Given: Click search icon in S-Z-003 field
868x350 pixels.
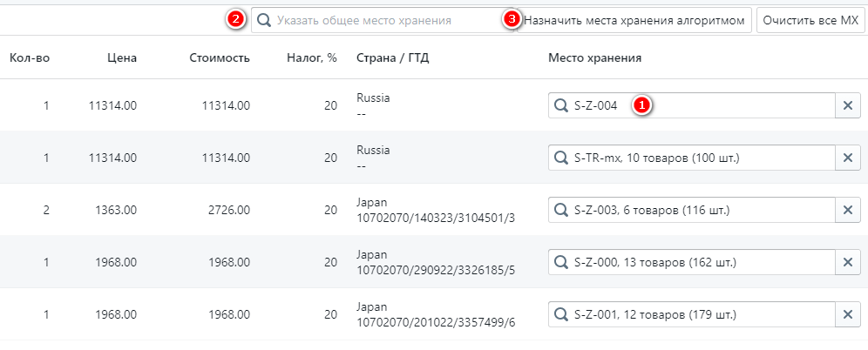Looking at the screenshot, I should pos(561,210).
